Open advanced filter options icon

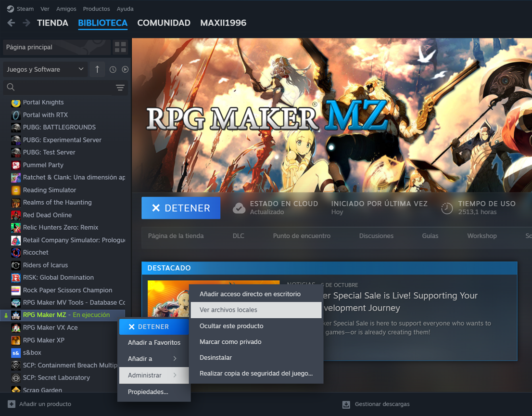coord(120,88)
